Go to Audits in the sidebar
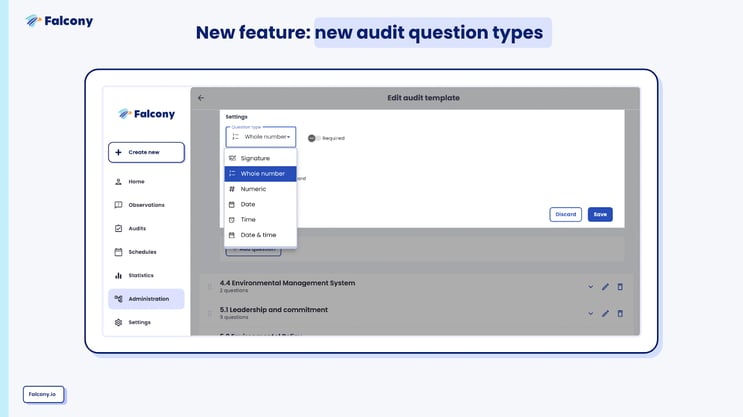Screen dimensions: 743x417 pos(137,229)
